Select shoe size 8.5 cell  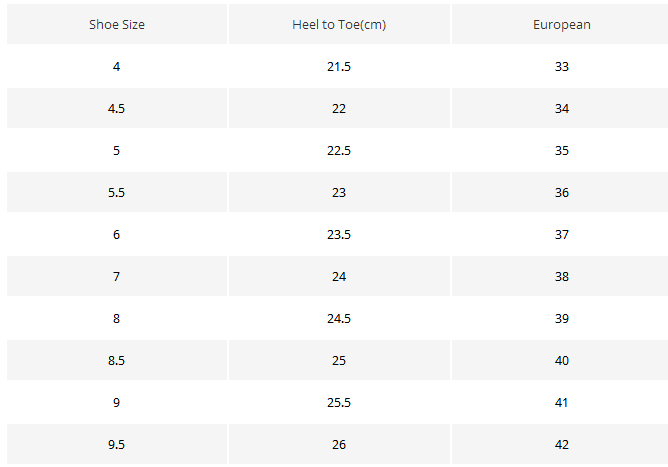pyautogui.click(x=117, y=360)
